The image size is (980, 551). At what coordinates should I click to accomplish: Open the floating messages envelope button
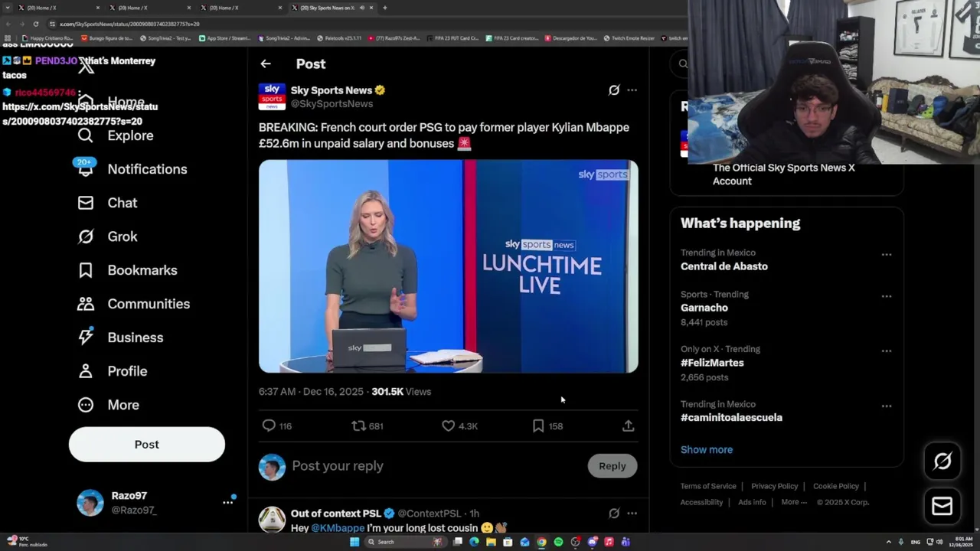coord(942,506)
